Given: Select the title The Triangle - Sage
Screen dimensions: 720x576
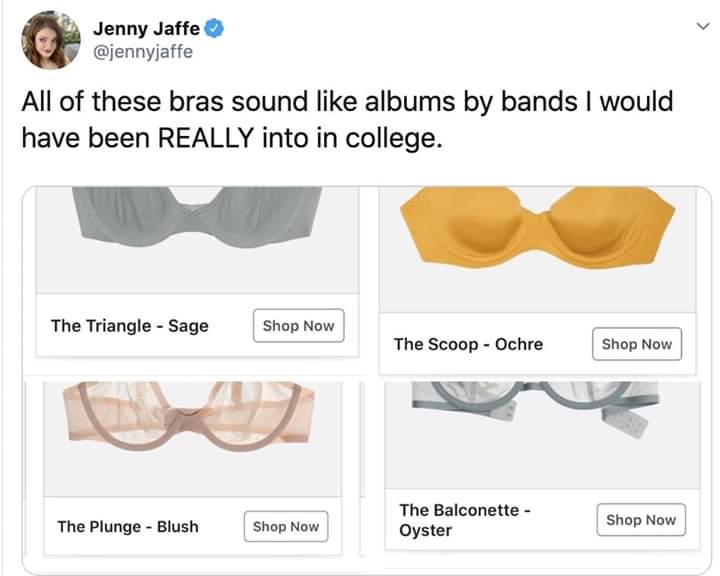Looking at the screenshot, I should pyautogui.click(x=130, y=326).
